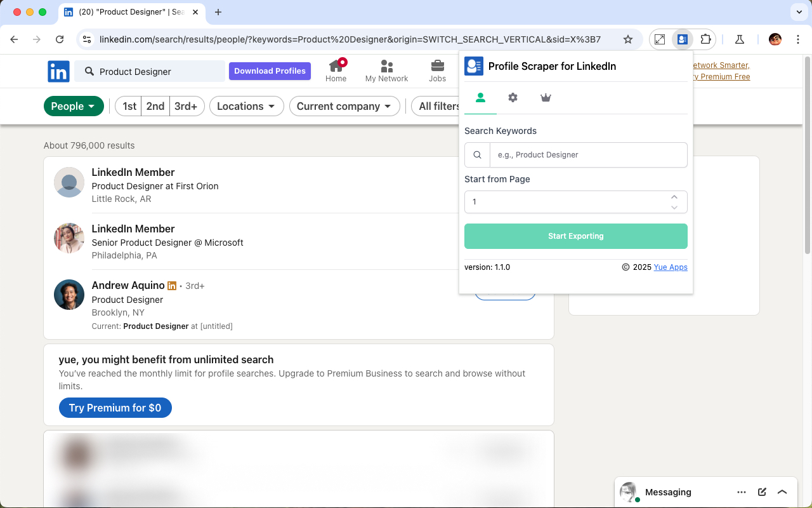Expand the Messaging panel
This screenshot has height=508, width=812.
click(782, 491)
